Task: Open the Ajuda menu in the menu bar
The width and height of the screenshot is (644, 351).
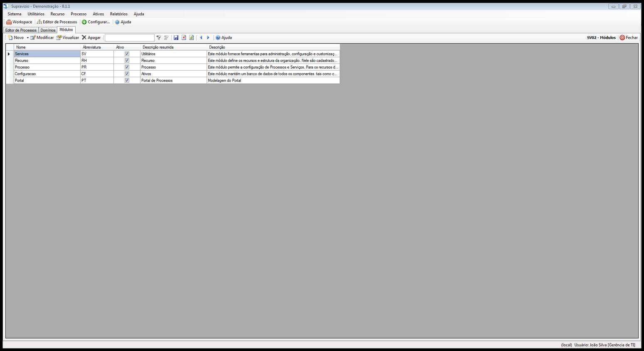Action: click(139, 14)
